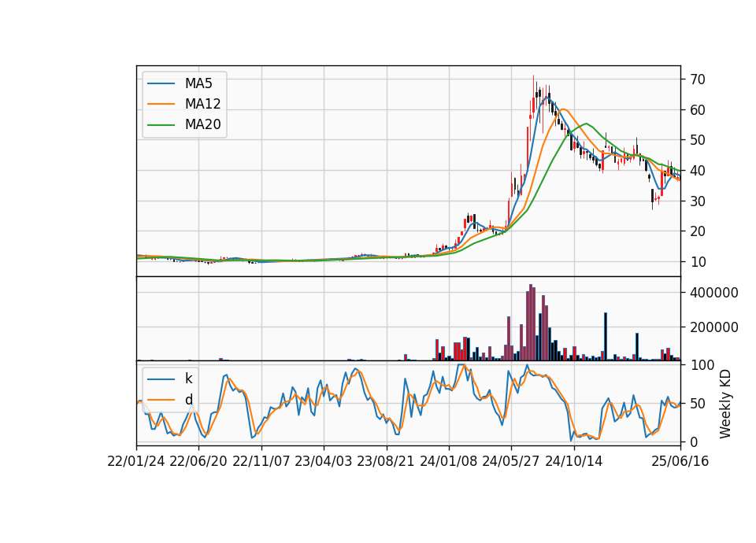
Task: Click the 22/11/07 date tick label
Action: click(x=261, y=461)
